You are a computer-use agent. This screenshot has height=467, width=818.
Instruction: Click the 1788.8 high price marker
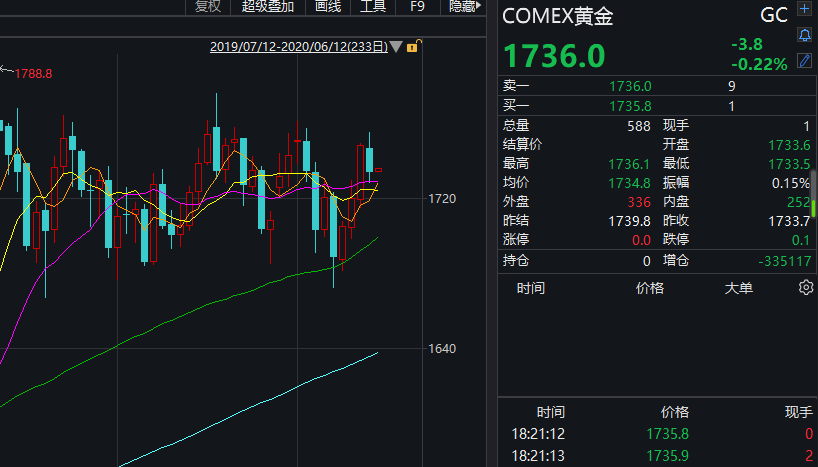(33, 74)
